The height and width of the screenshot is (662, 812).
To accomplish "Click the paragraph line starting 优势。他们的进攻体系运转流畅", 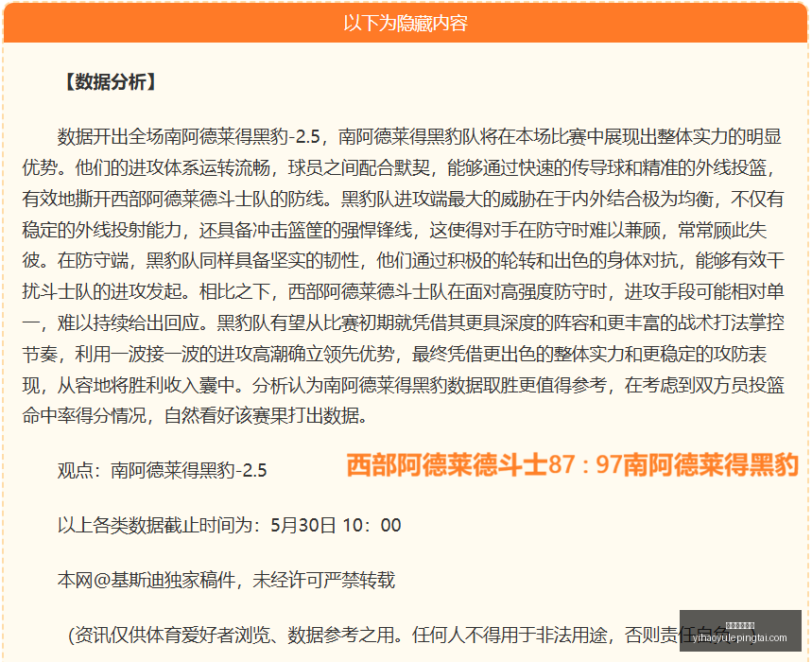I will coord(398,167).
